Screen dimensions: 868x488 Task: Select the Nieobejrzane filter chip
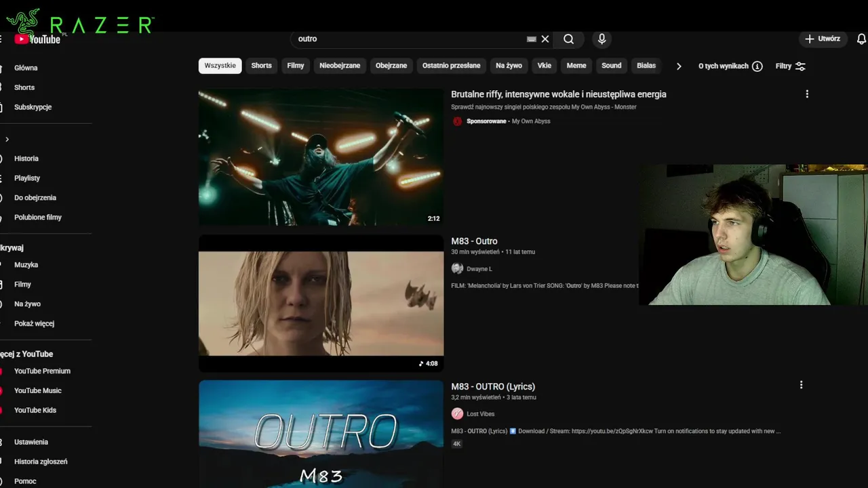pos(340,66)
